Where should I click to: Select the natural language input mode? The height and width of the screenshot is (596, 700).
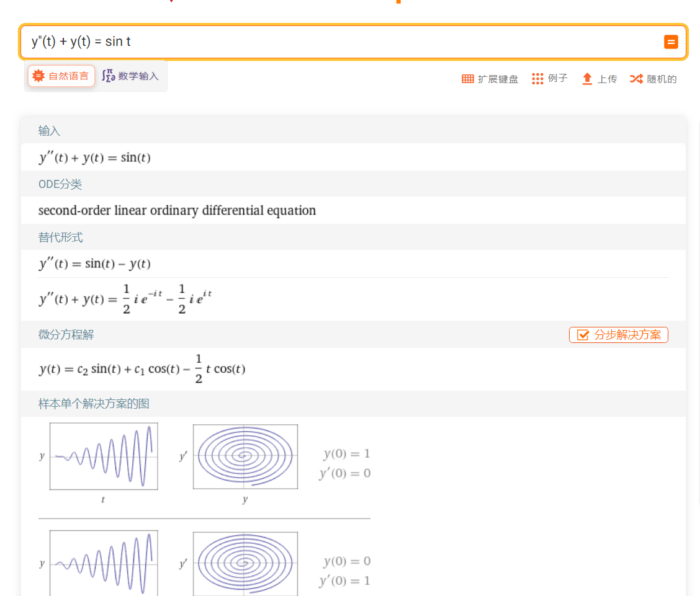click(x=61, y=76)
